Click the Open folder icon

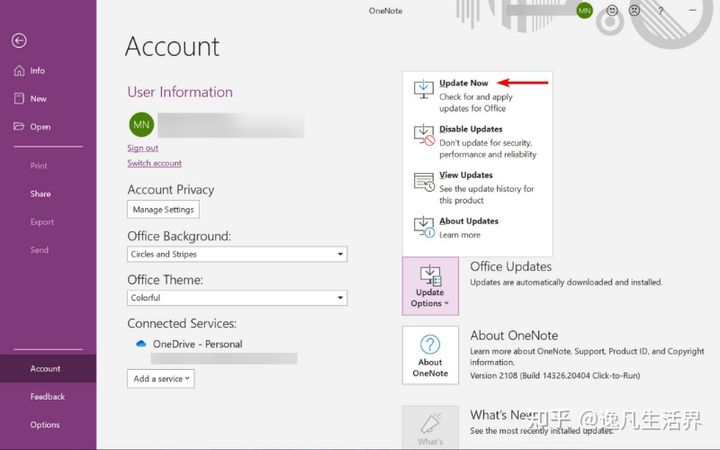point(19,126)
